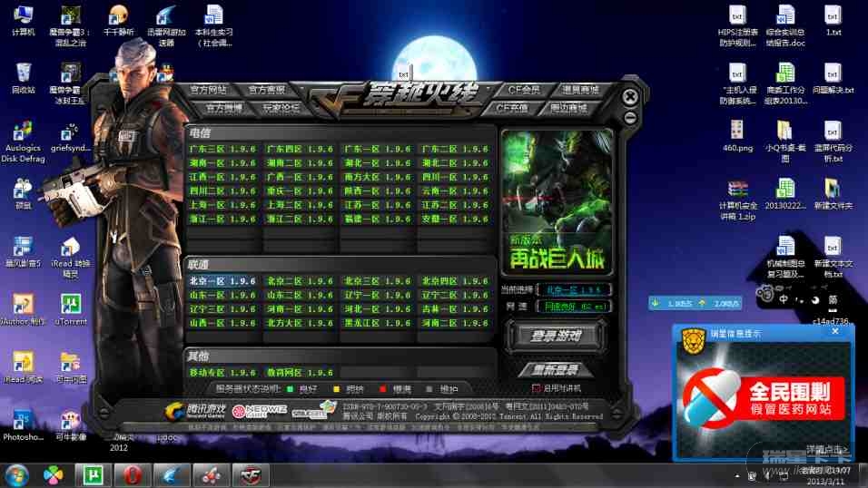This screenshot has height=488, width=868.
Task: Select the iRead 阅读 desktop shortcut
Action: point(23,368)
